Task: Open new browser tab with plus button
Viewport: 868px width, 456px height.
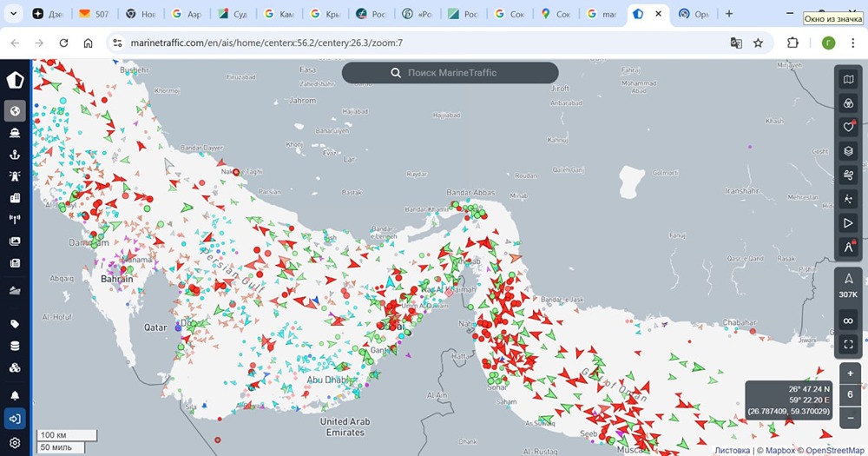Action: 728,14
